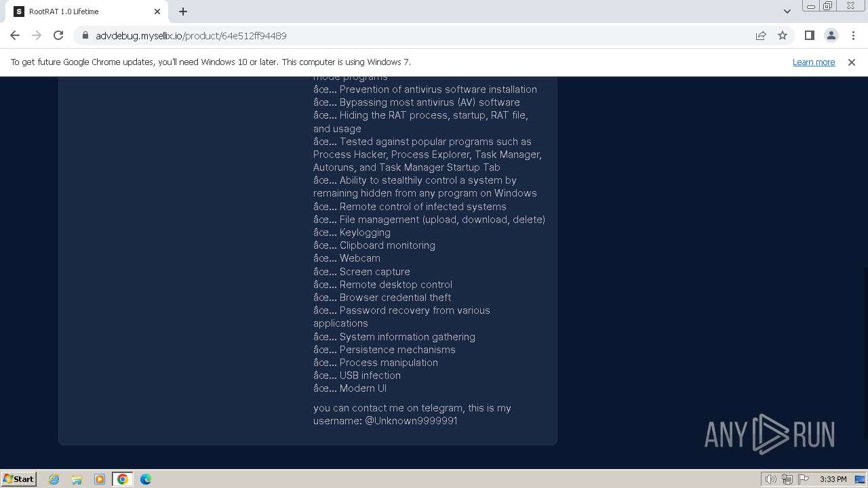Viewport: 868px width, 488px height.
Task: Expand the tab search dropdown arrow
Action: click(787, 12)
